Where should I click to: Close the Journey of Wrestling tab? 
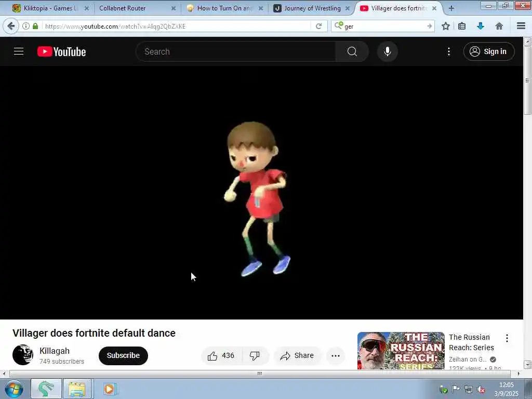pyautogui.click(x=348, y=8)
